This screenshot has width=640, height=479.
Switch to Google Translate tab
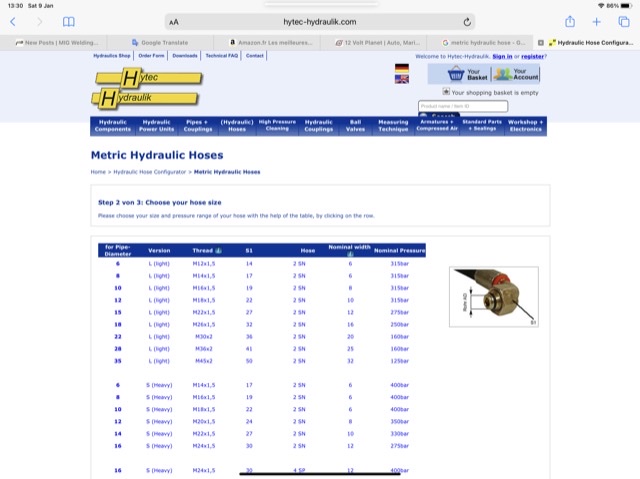tap(160, 42)
